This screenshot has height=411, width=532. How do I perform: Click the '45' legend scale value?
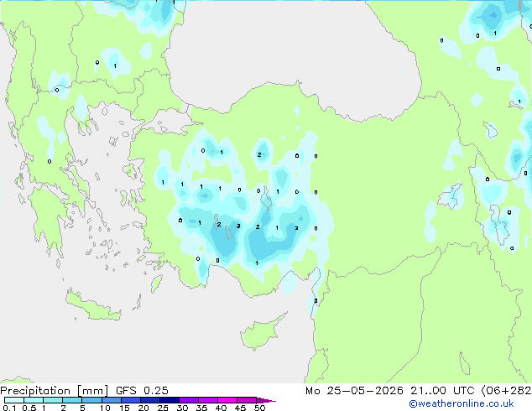(x=240, y=408)
